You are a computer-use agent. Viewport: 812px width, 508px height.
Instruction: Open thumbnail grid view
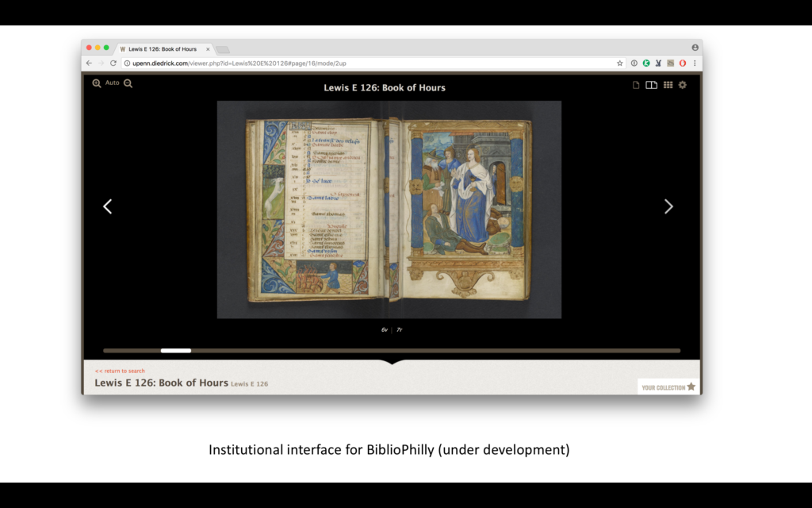click(668, 86)
